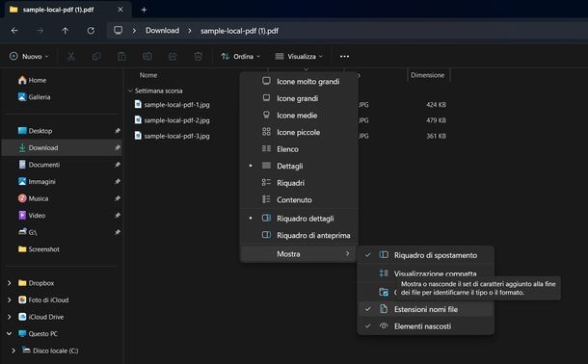Click the Rename icon in toolbar

point(147,57)
